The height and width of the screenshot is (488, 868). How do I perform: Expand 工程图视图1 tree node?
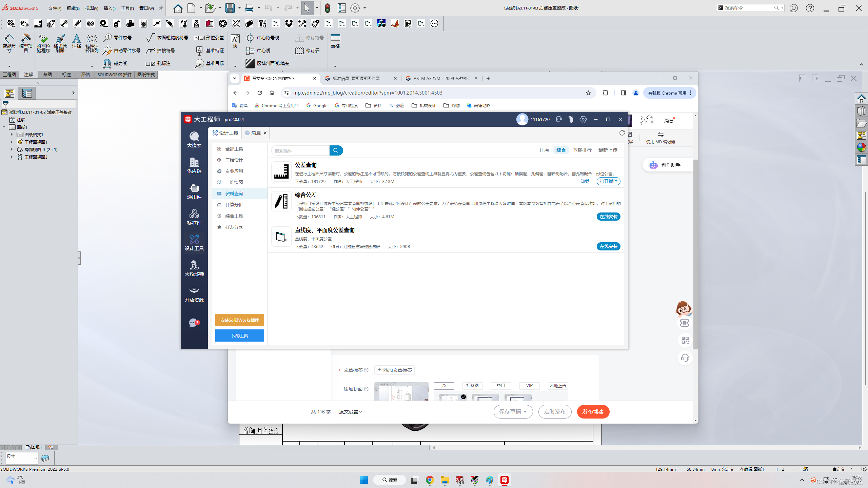click(x=12, y=142)
